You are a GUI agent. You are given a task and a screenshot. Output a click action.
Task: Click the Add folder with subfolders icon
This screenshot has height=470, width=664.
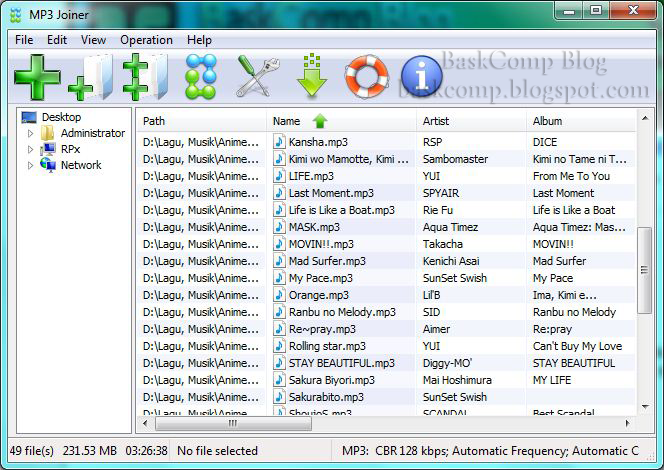point(145,77)
